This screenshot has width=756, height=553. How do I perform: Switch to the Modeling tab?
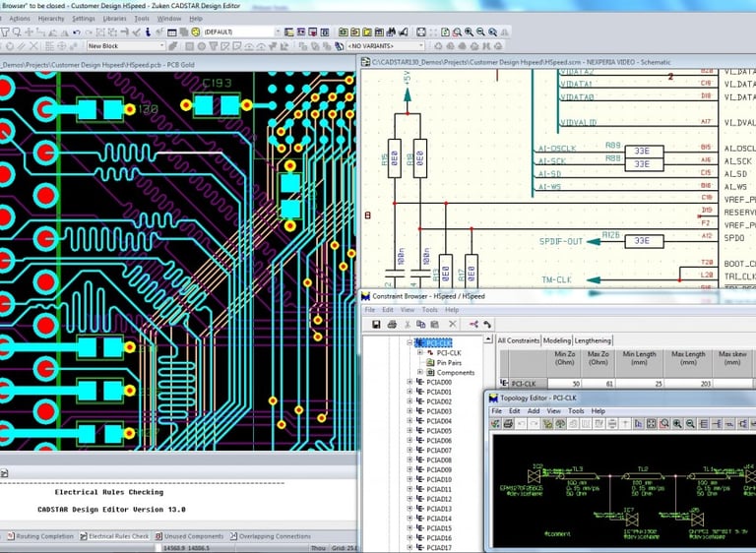click(x=557, y=340)
